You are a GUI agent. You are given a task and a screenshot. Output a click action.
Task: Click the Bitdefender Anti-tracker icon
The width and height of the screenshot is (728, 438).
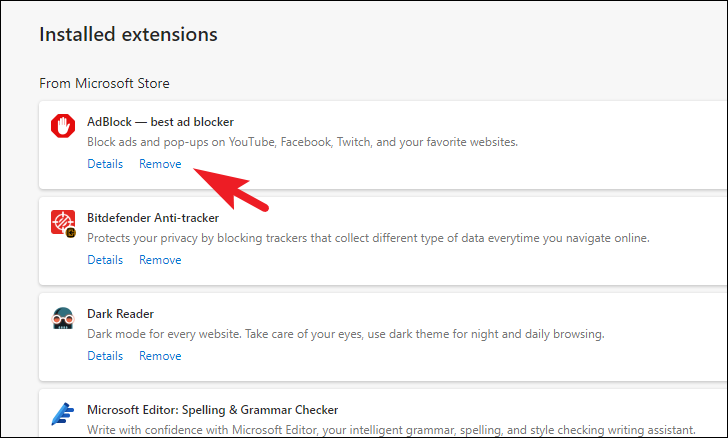63,222
